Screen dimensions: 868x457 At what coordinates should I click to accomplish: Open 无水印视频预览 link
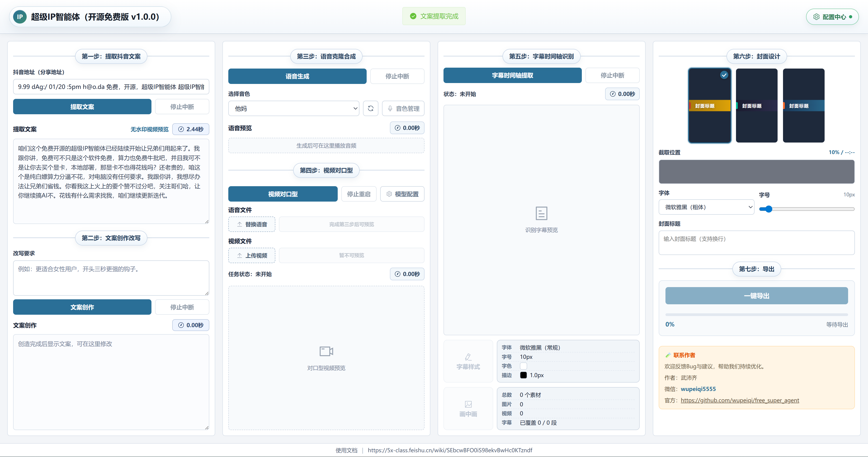[149, 129]
